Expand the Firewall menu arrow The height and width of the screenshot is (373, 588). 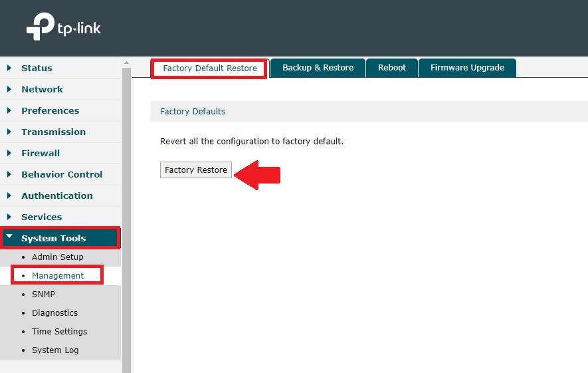[9, 153]
